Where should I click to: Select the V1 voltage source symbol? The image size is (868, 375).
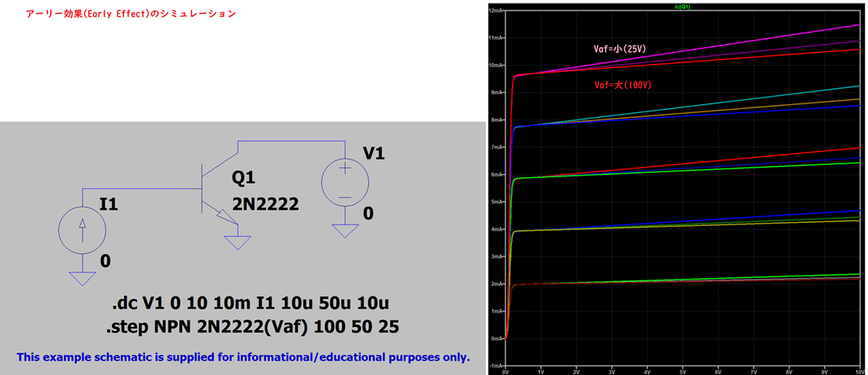coord(344,183)
